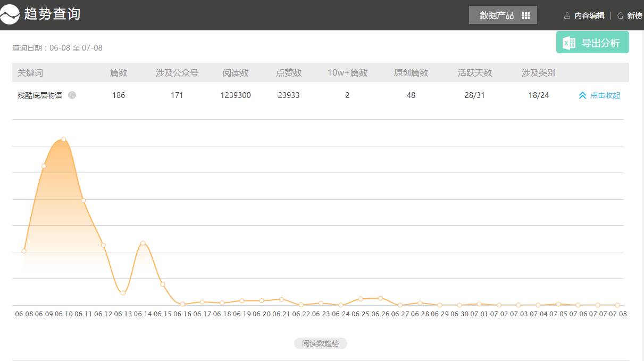The height and width of the screenshot is (361, 644).
Task: Click the 阅读数 column header
Action: [x=236, y=73]
